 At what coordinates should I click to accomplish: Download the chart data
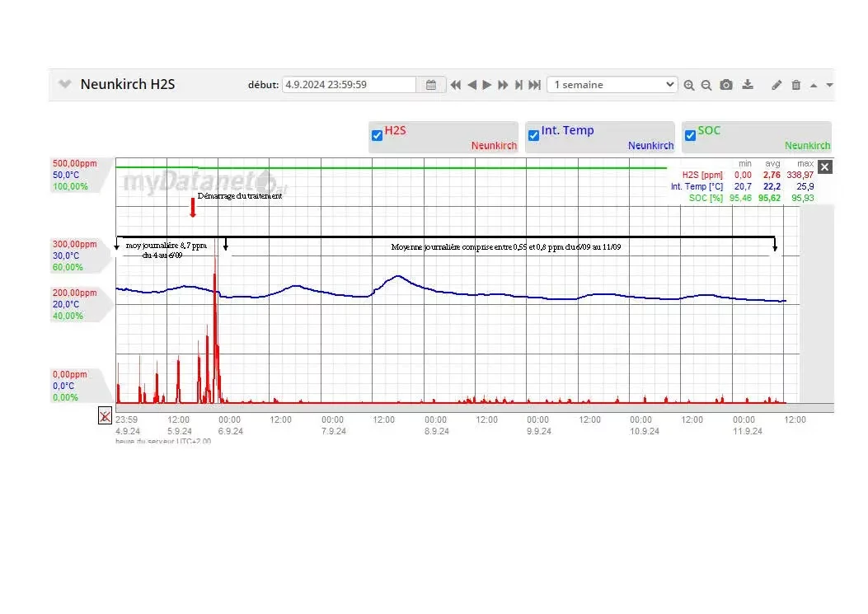click(x=748, y=85)
